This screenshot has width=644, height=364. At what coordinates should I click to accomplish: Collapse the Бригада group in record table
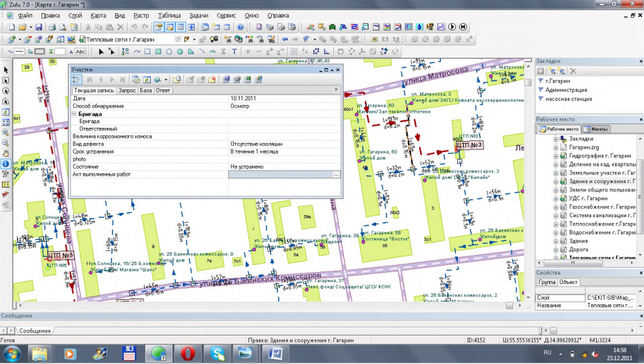(x=74, y=115)
